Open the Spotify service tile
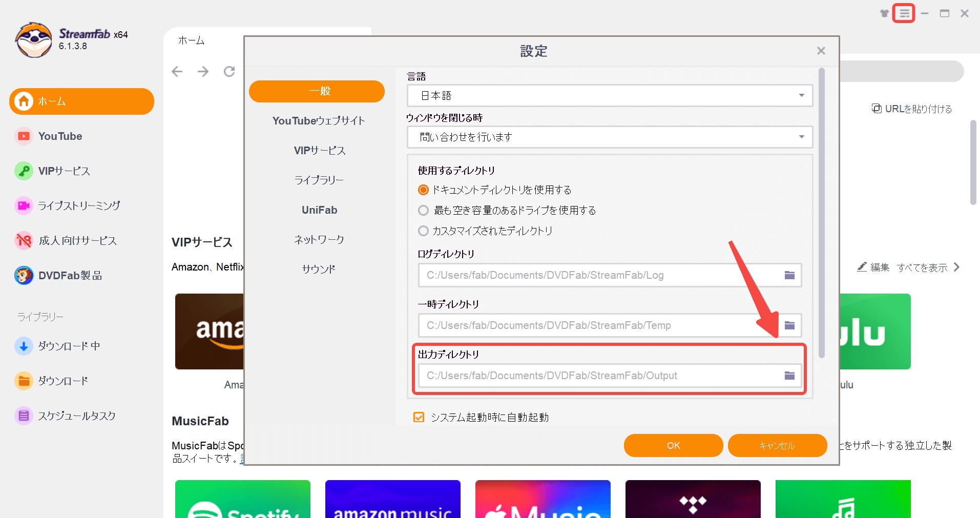The height and width of the screenshot is (518, 980). click(243, 499)
